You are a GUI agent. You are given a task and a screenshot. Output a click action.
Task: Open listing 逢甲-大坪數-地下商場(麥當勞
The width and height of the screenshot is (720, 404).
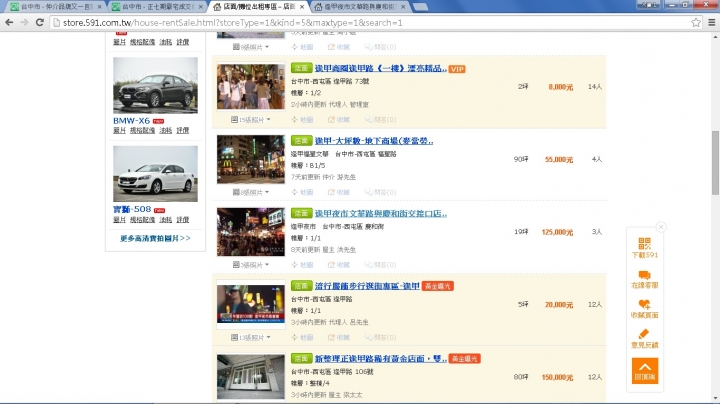click(374, 141)
